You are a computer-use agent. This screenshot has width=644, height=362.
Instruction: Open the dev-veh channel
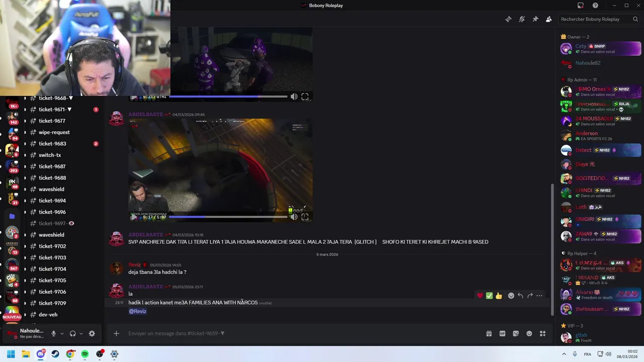tap(48, 315)
